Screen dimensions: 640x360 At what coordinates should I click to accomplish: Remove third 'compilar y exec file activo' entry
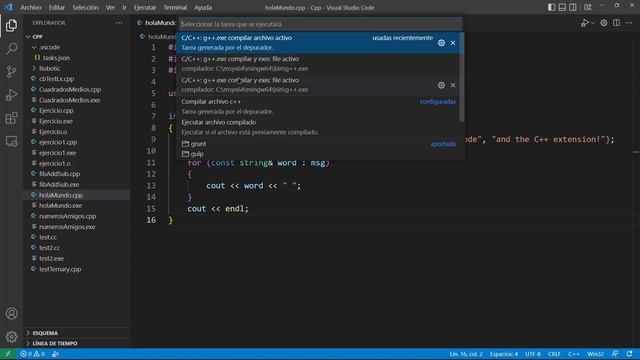pos(453,85)
